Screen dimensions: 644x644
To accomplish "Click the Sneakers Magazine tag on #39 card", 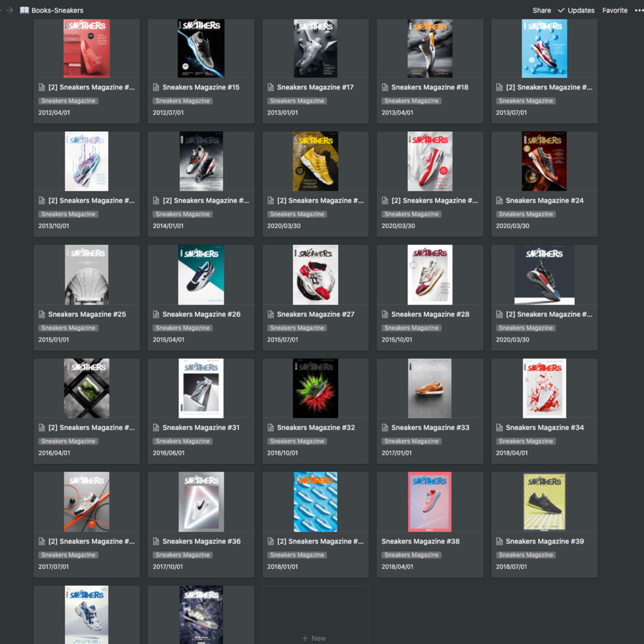I will [x=526, y=555].
